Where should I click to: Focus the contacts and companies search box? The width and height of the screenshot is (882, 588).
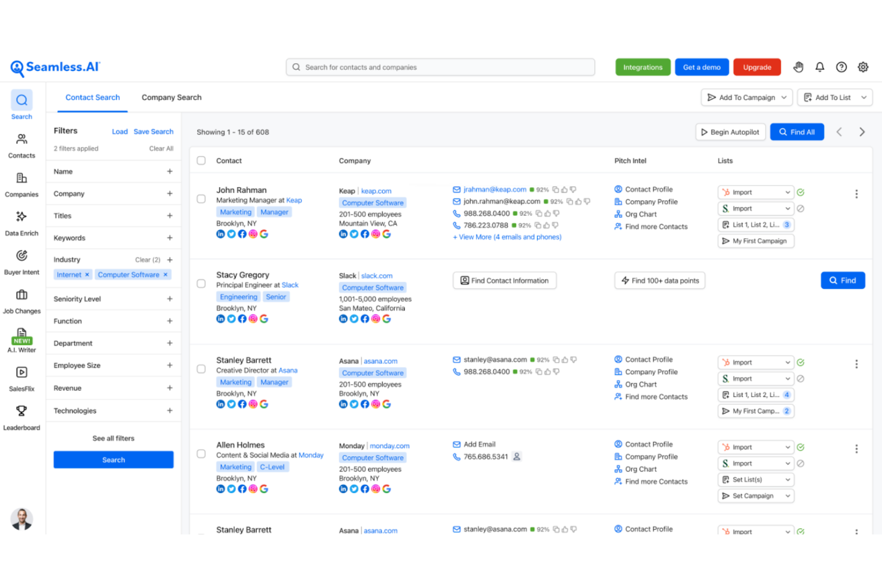pos(440,67)
